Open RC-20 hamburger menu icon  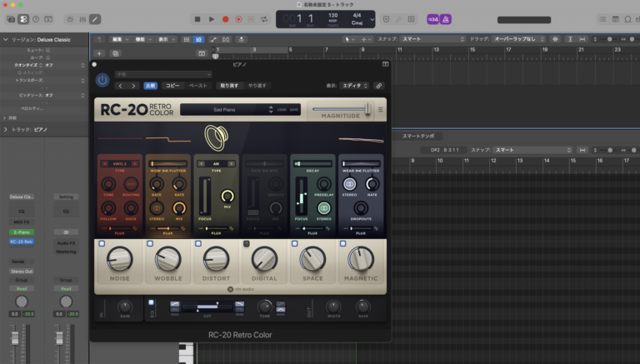380,109
